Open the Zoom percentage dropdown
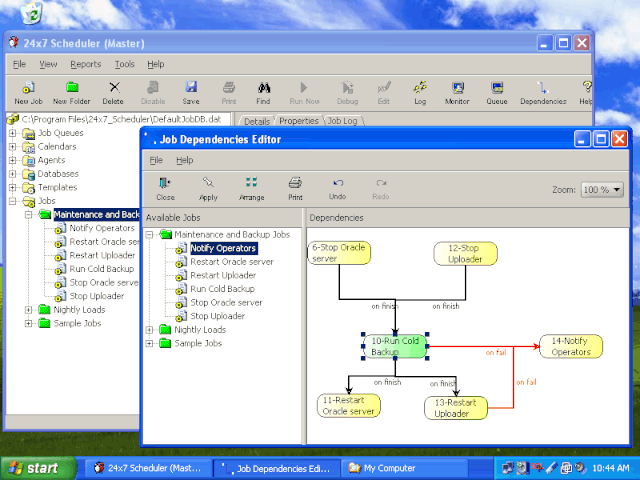The image size is (640, 480). [x=602, y=190]
